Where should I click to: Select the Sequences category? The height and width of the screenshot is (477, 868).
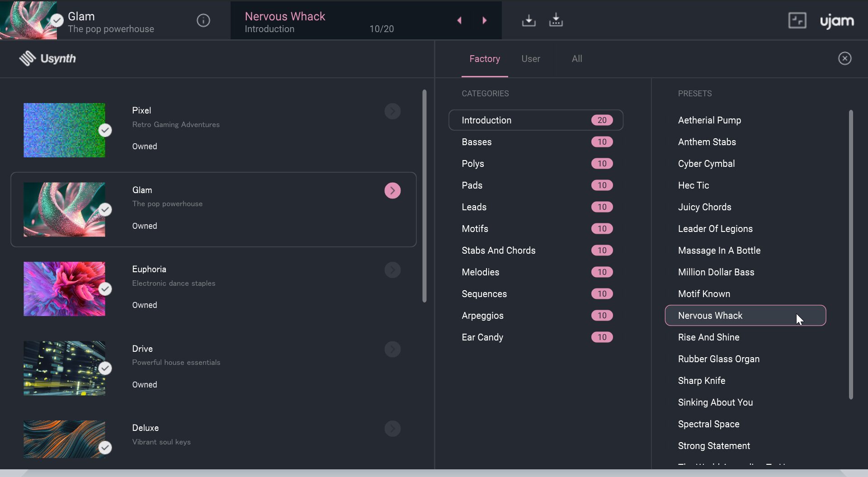tap(536, 294)
